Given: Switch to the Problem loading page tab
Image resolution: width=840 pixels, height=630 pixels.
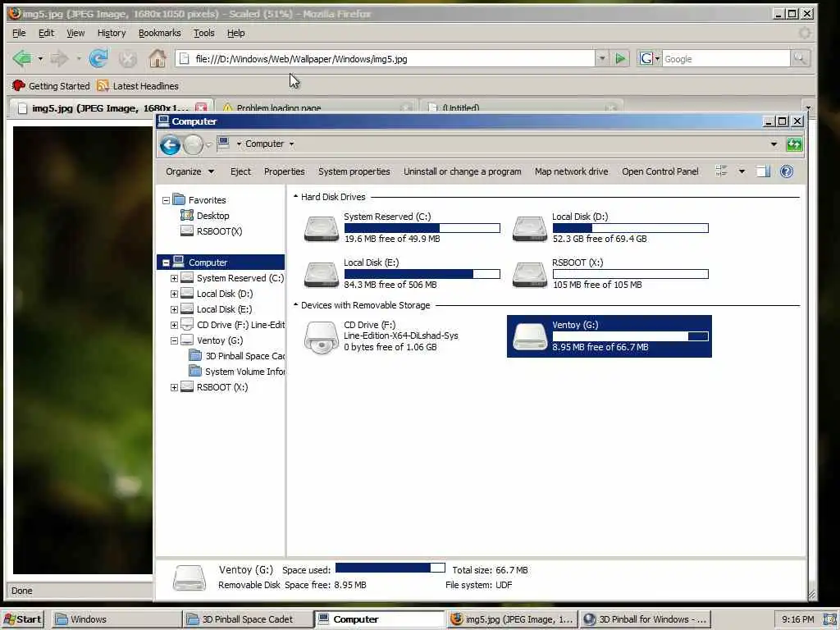Looking at the screenshot, I should click(x=316, y=107).
